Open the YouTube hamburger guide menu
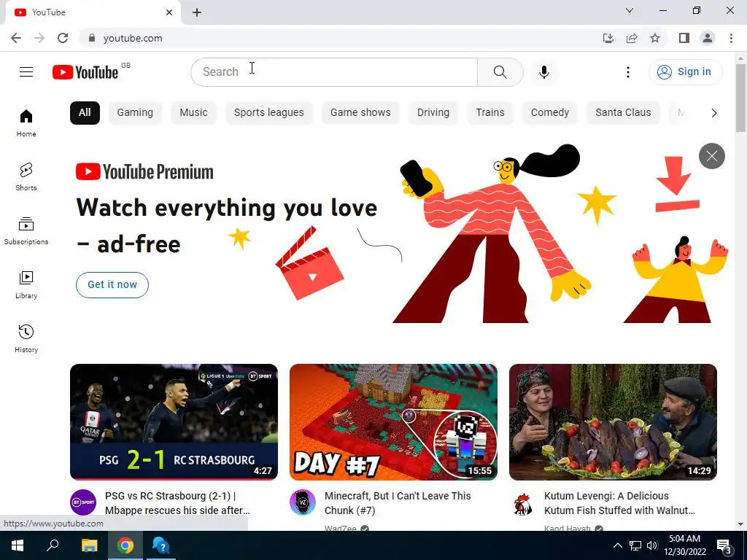Image resolution: width=747 pixels, height=560 pixels. coord(26,72)
